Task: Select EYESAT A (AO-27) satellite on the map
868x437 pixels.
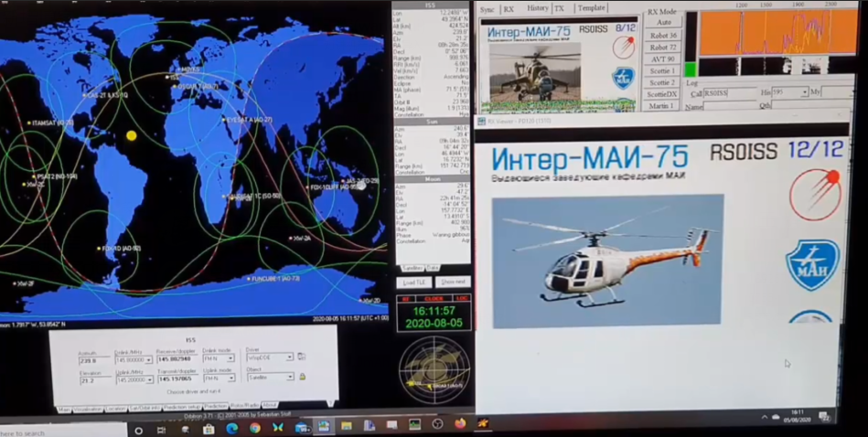Action: coord(247,120)
